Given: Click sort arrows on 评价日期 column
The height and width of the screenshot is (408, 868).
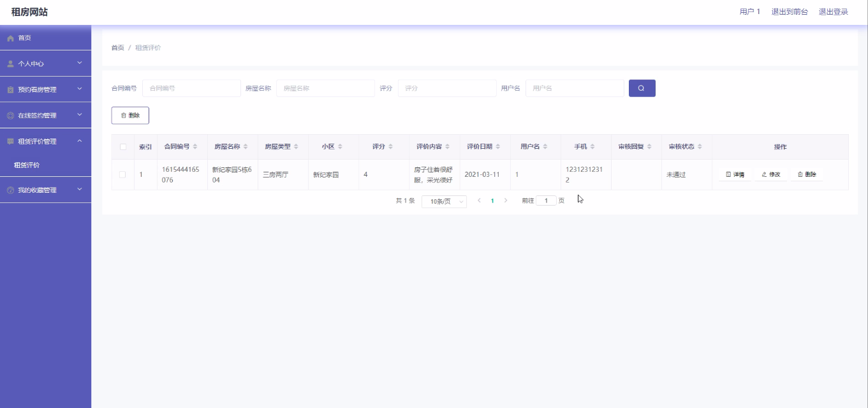Looking at the screenshot, I should (x=498, y=147).
